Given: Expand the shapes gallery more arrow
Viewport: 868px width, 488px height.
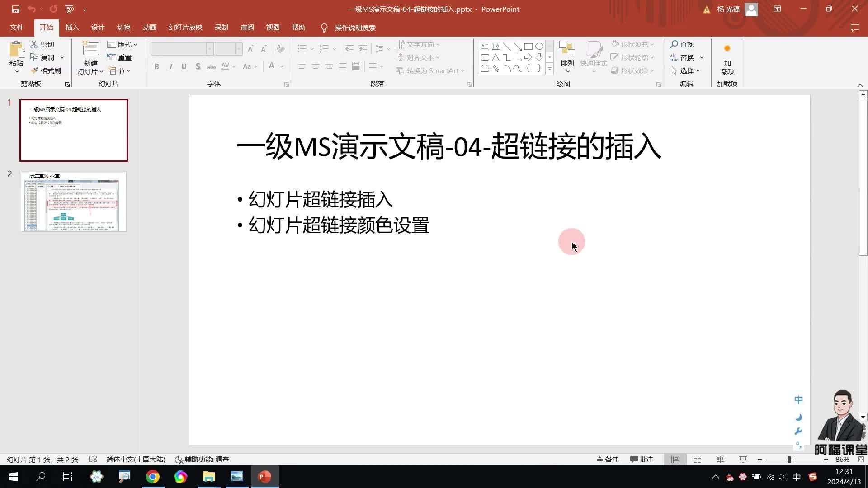Looking at the screenshot, I should [550, 69].
